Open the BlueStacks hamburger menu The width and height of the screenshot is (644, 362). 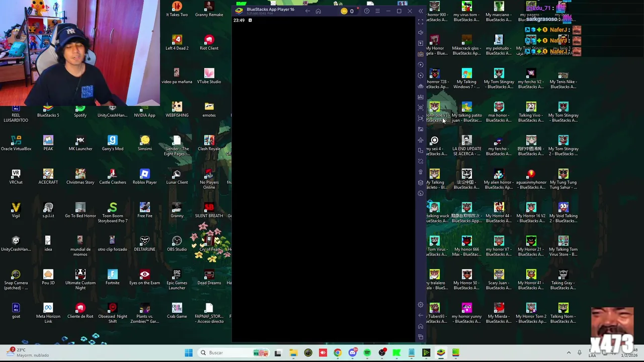(377, 11)
